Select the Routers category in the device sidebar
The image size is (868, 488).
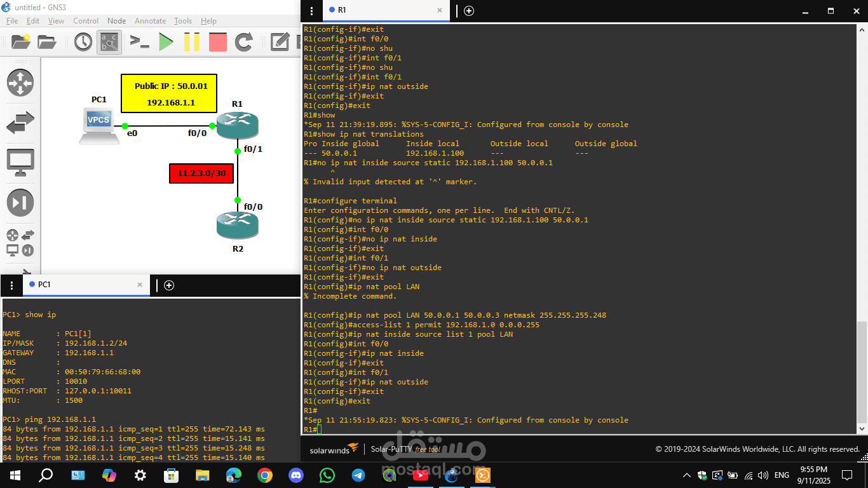coord(20,83)
